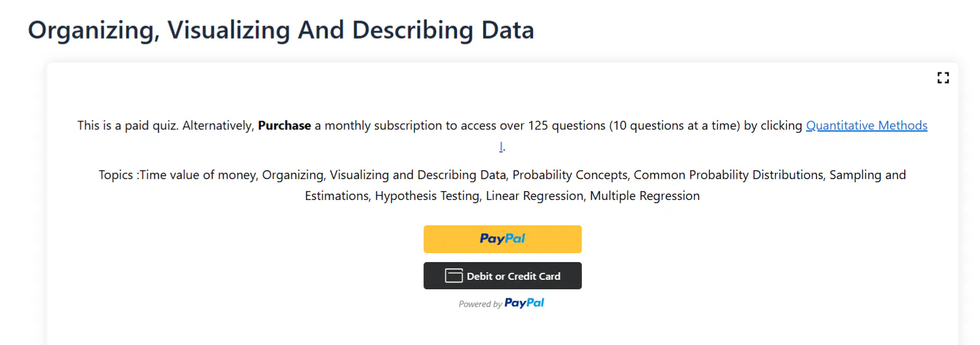Click the 'Powered by' caption text
Screen dimensions: 980x345
click(x=480, y=304)
